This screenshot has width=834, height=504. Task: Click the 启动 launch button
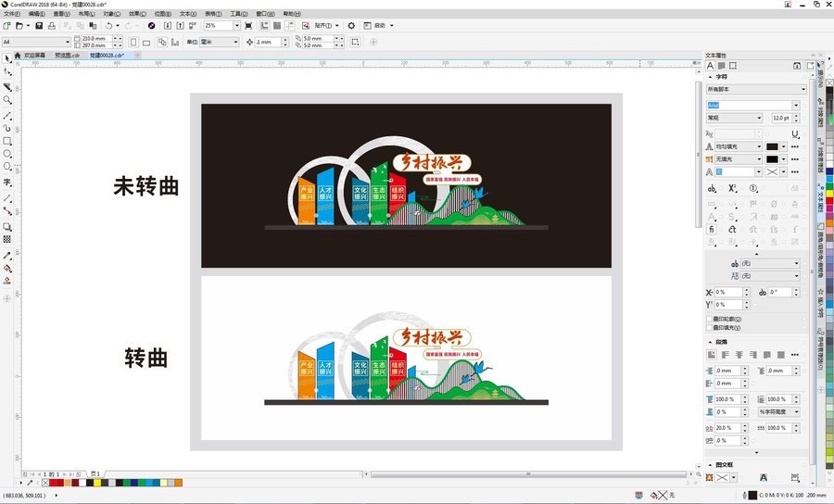pos(379,26)
